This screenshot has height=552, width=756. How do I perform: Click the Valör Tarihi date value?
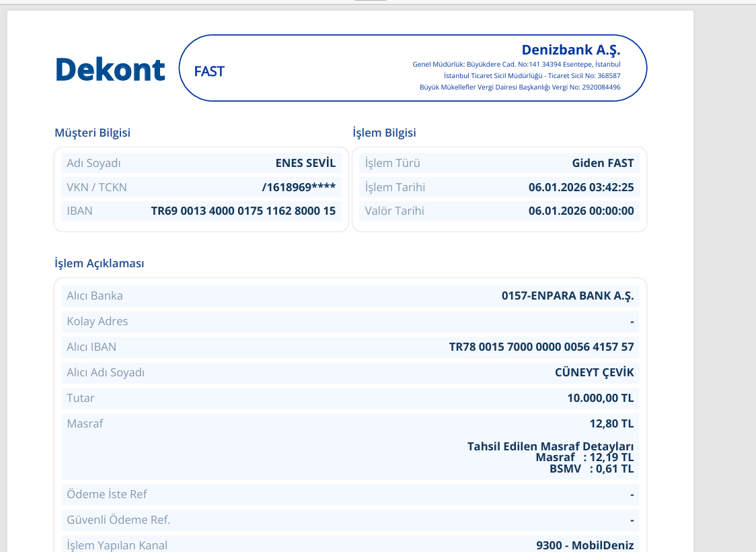click(x=581, y=211)
